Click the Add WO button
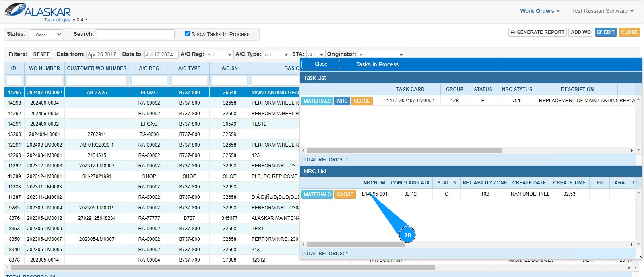Screen dimensions: 644x277 [580, 32]
